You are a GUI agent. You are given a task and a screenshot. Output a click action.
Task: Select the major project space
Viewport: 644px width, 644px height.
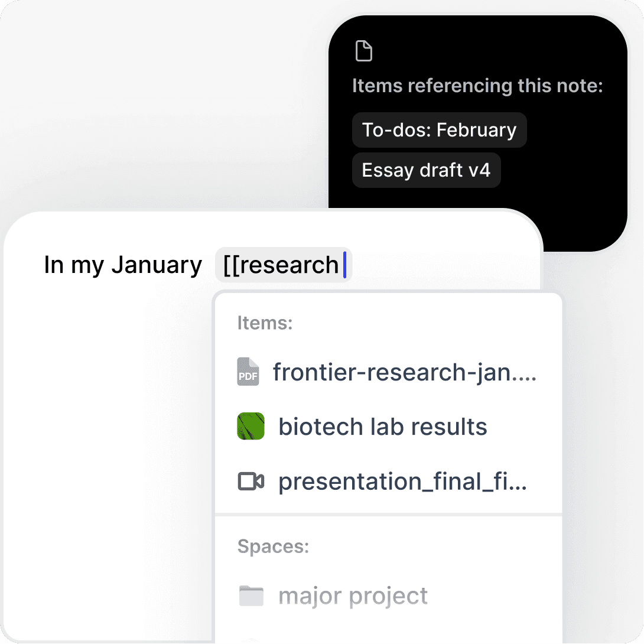pyautogui.click(x=353, y=596)
